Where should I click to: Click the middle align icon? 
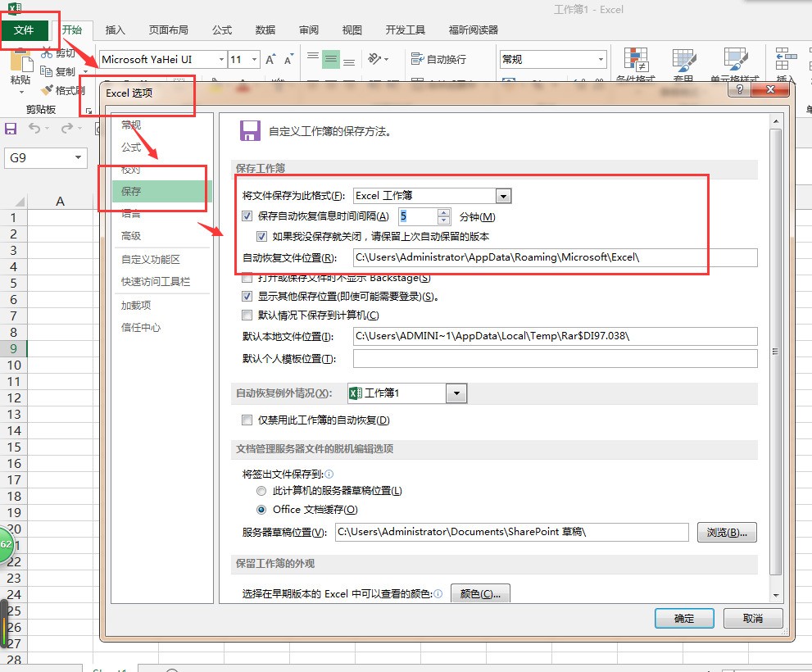pyautogui.click(x=331, y=60)
